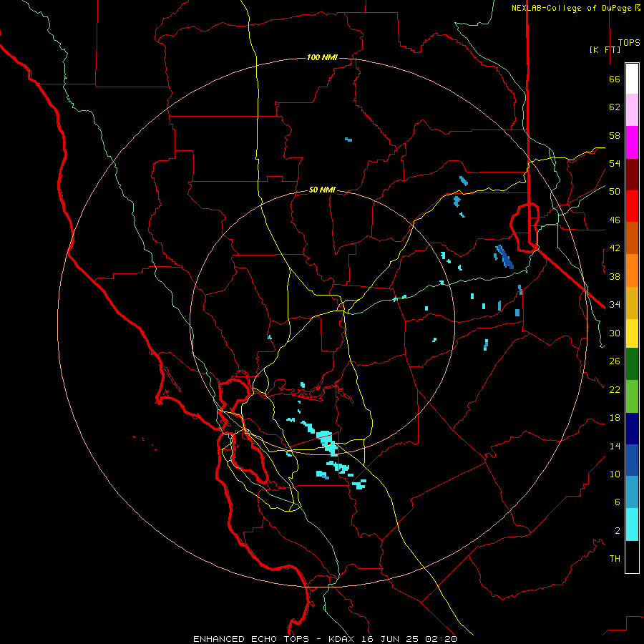The height and width of the screenshot is (644, 644).
Task: Click the medium blue legend swatch
Action: (x=632, y=460)
